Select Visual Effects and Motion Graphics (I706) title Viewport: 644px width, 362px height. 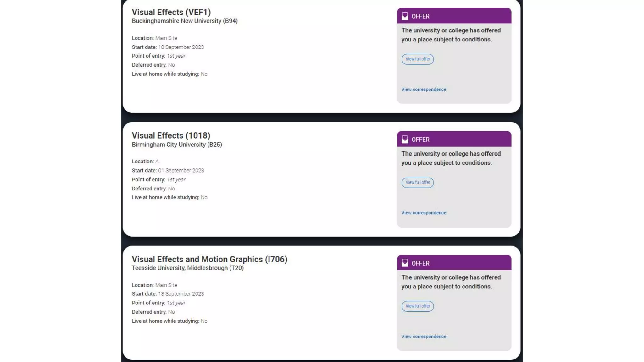coord(209,259)
